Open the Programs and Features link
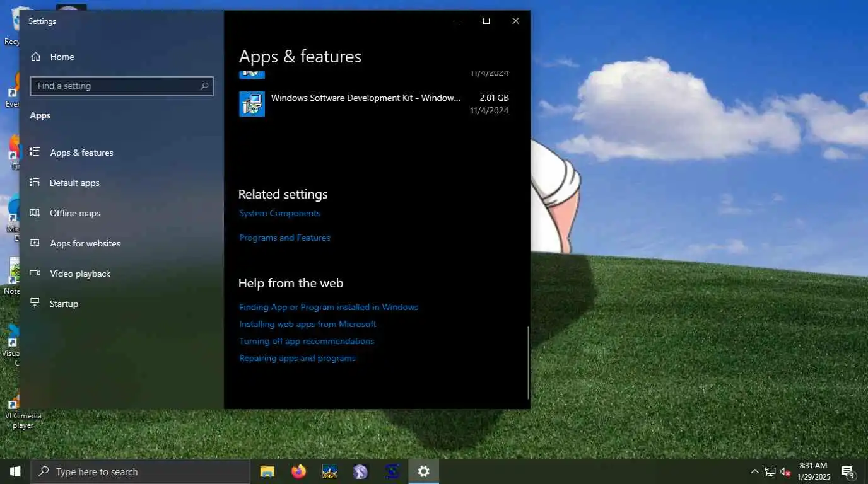The width and height of the screenshot is (868, 484). point(284,238)
